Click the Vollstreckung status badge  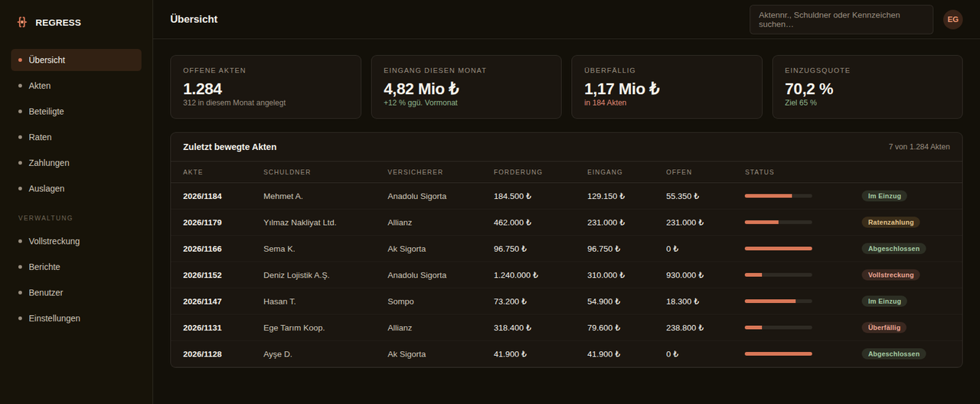pyautogui.click(x=891, y=275)
